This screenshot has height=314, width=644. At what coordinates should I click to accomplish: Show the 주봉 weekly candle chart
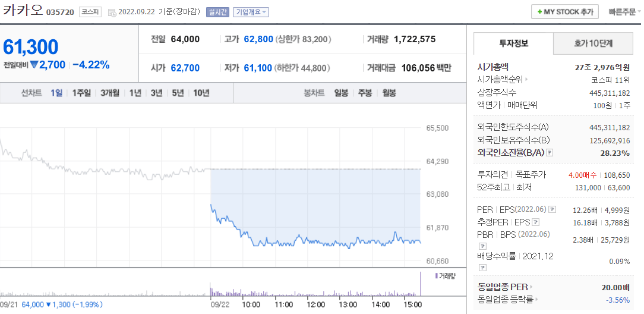pos(365,93)
